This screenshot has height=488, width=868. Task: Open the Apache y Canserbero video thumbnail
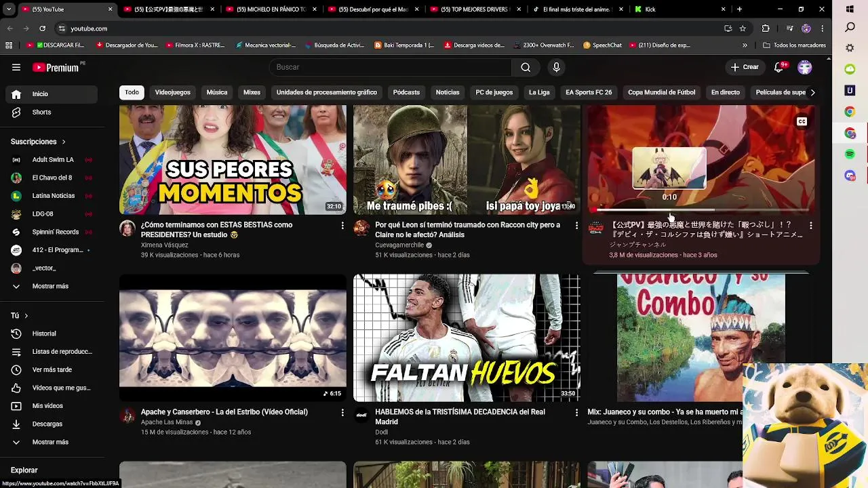point(233,338)
